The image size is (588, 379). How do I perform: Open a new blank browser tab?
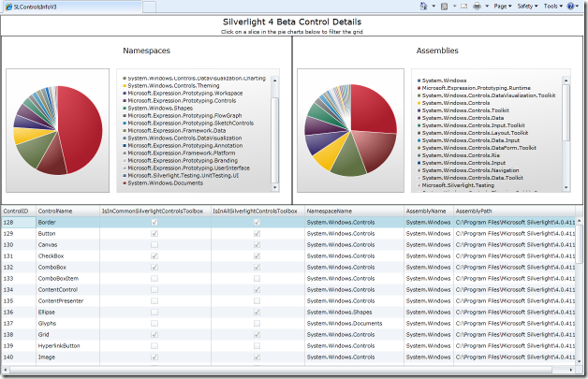(x=149, y=7)
